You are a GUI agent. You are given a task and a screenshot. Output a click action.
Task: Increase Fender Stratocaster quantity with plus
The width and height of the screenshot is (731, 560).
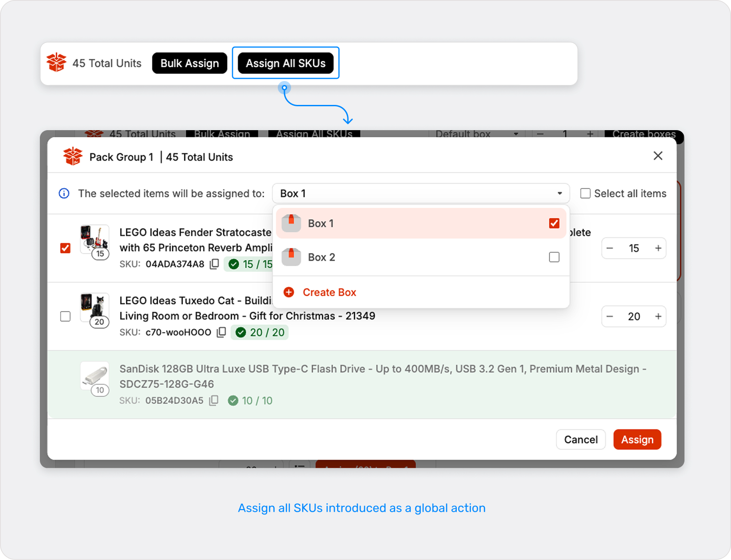pos(658,248)
